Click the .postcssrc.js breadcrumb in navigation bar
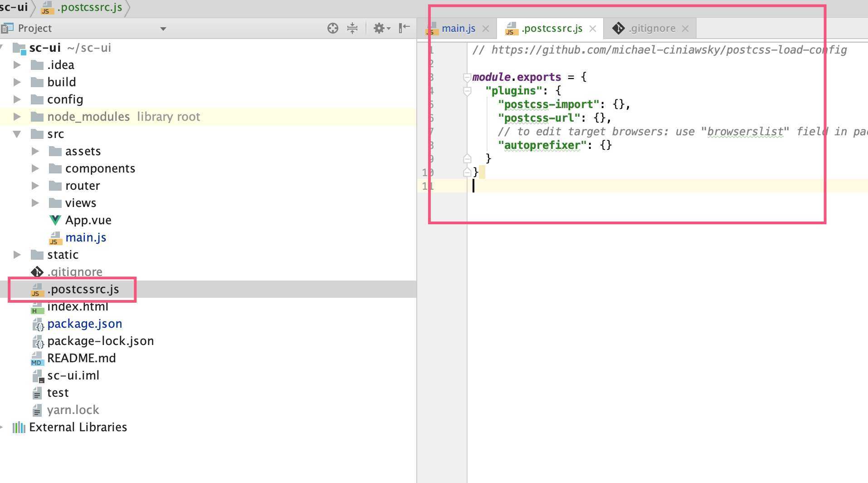Screen dimensions: 868x483 89,7
